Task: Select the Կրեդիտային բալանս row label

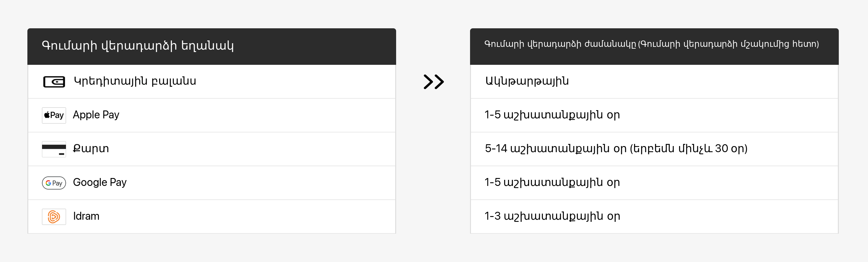Action: click(x=135, y=81)
